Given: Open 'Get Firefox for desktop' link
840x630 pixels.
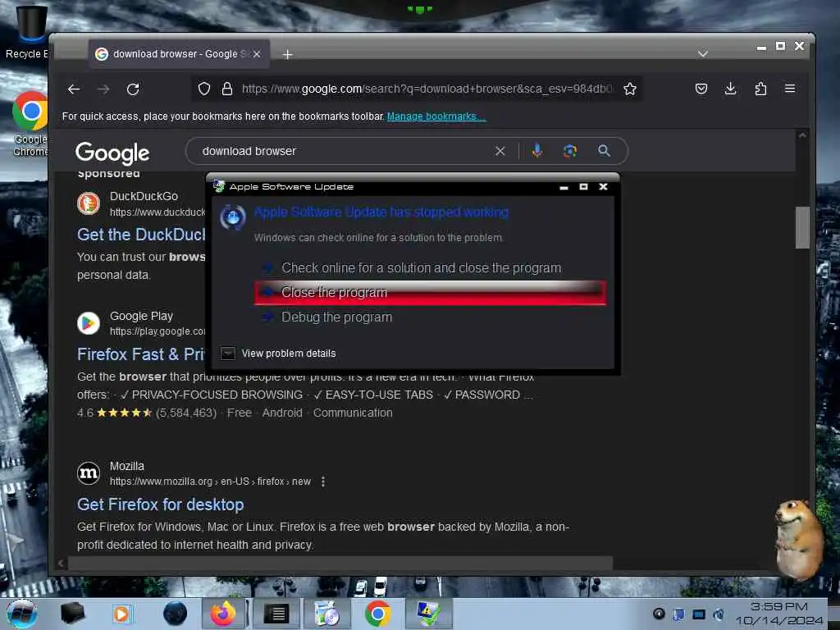Looking at the screenshot, I should (161, 504).
